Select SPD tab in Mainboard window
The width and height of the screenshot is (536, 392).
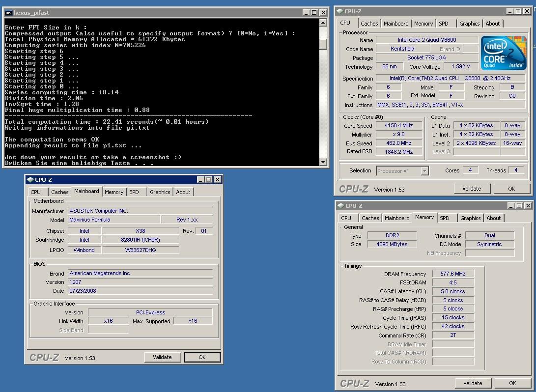(x=134, y=192)
